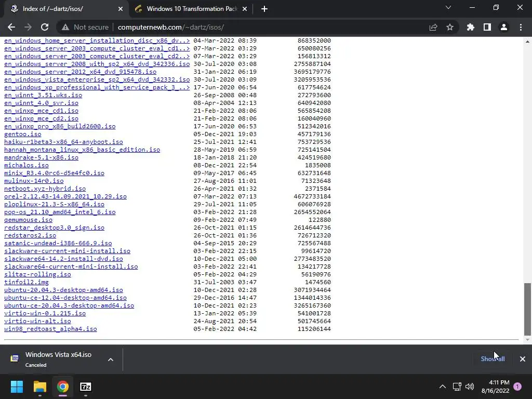
Task: Open Chrome's three-dot menu
Action: [521, 27]
